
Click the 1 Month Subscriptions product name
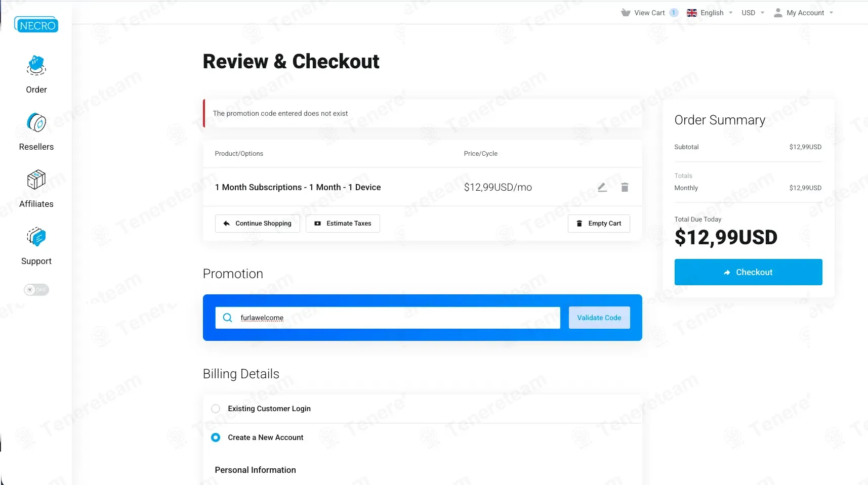(x=298, y=187)
